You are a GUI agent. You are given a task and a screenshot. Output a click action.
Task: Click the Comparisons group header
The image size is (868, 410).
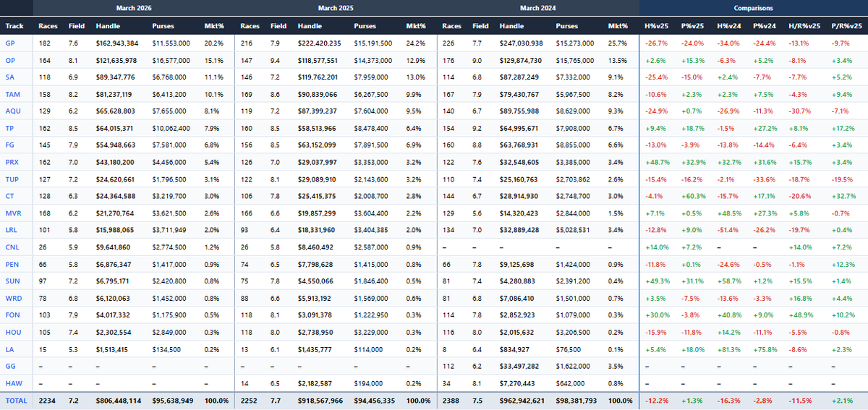point(753,8)
